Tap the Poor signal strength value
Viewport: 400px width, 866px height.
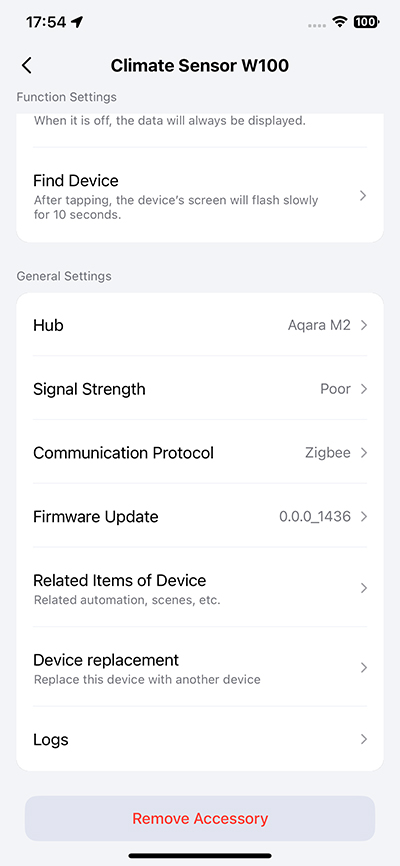point(335,389)
